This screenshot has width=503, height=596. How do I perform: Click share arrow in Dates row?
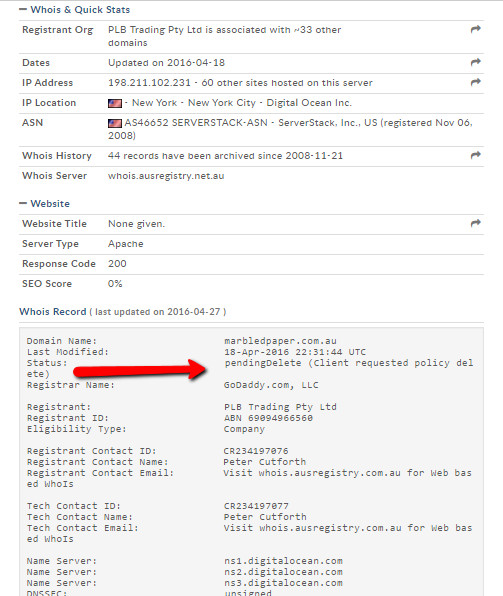476,62
